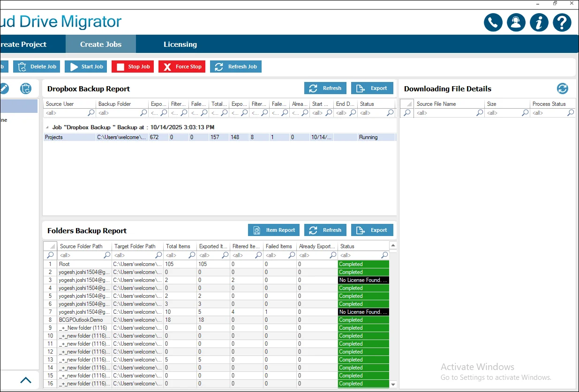
Task: Open the support agent icon
Action: pos(516,22)
